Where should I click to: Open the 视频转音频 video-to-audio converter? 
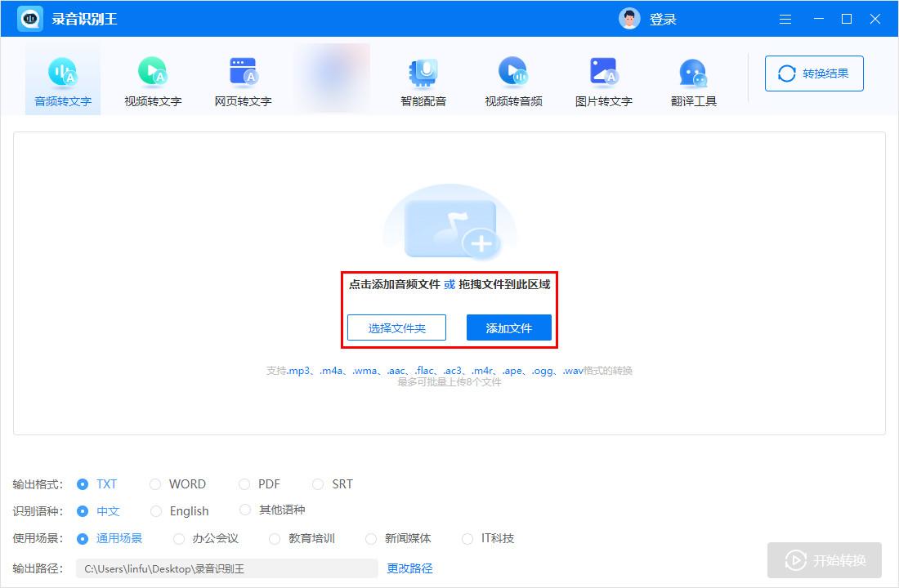click(512, 78)
